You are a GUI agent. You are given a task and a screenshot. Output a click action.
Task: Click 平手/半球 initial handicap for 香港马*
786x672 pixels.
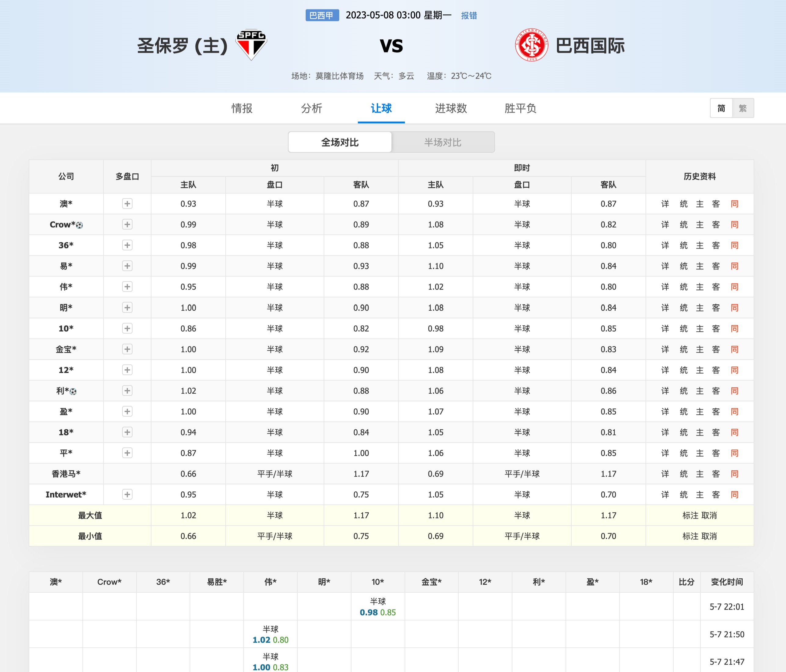pos(275,474)
